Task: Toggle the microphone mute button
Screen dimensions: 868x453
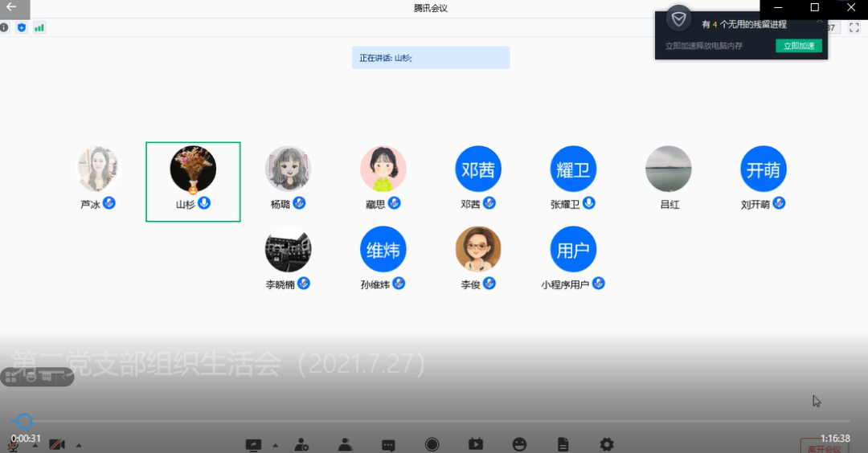Action: click(13, 445)
